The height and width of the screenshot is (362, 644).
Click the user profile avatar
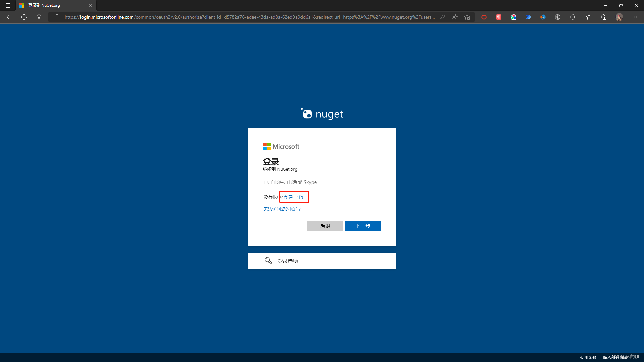point(619,17)
